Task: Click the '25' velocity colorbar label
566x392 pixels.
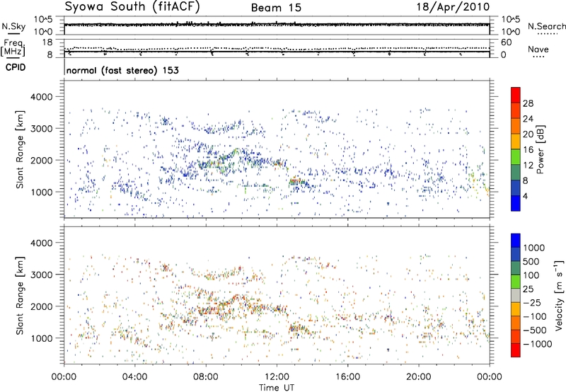Action: click(x=528, y=289)
